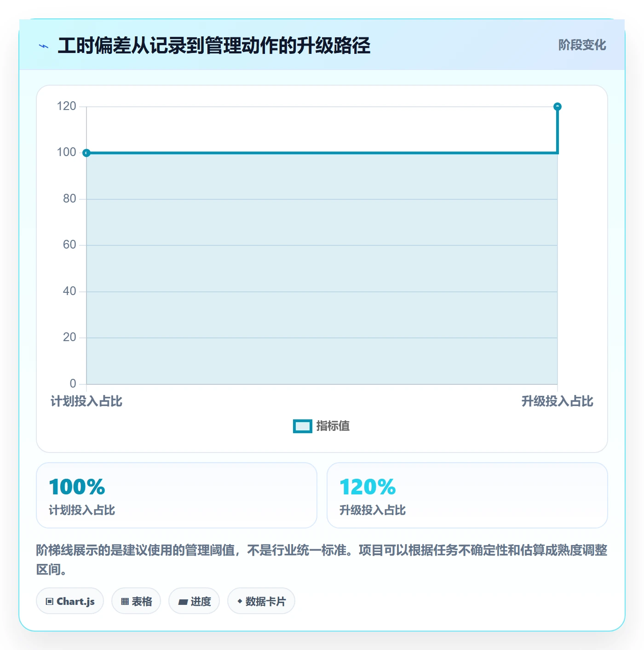Click the bar icon in the 进度 tag
This screenshot has width=644, height=650.
tap(183, 602)
